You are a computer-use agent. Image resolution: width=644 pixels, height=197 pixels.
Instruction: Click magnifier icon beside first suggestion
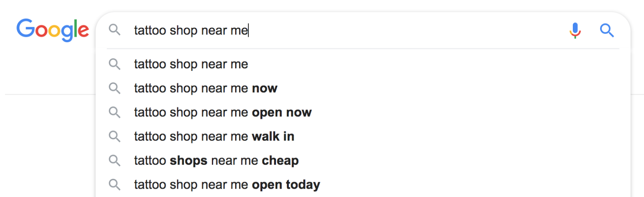pyautogui.click(x=114, y=64)
